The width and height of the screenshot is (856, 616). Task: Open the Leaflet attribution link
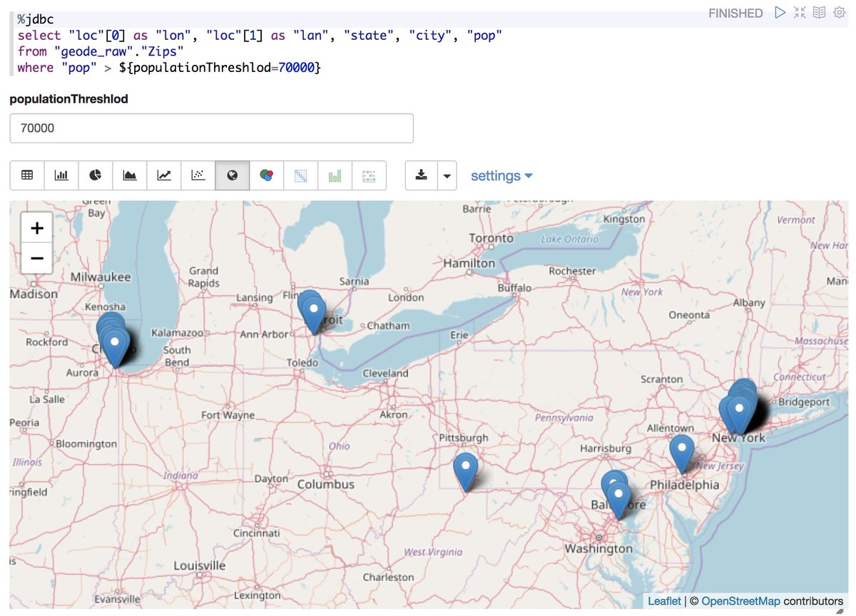(664, 601)
